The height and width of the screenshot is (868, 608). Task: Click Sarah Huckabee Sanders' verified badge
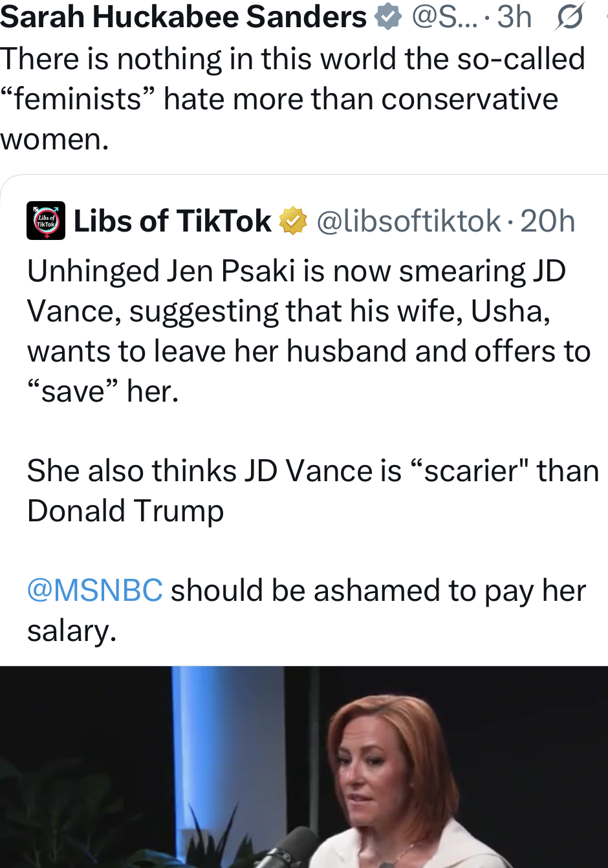click(388, 17)
